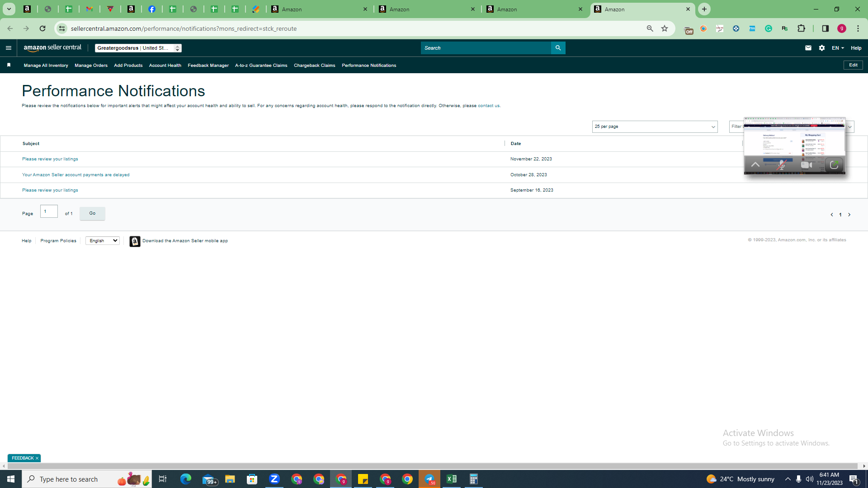Open the Program Policies footer link
This screenshot has height=488, width=868.
tap(58, 241)
